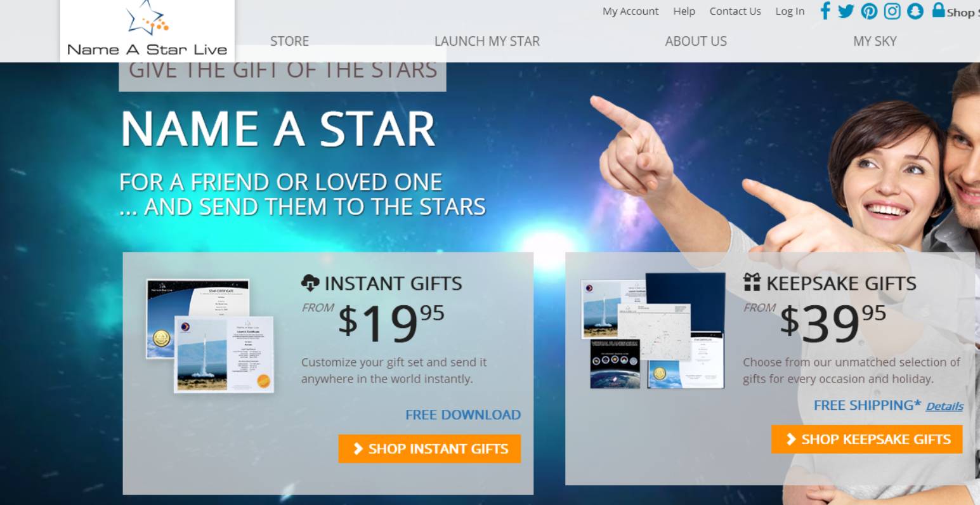Click the Shop Instant Gifts button
This screenshot has width=980, height=505.
click(x=429, y=449)
